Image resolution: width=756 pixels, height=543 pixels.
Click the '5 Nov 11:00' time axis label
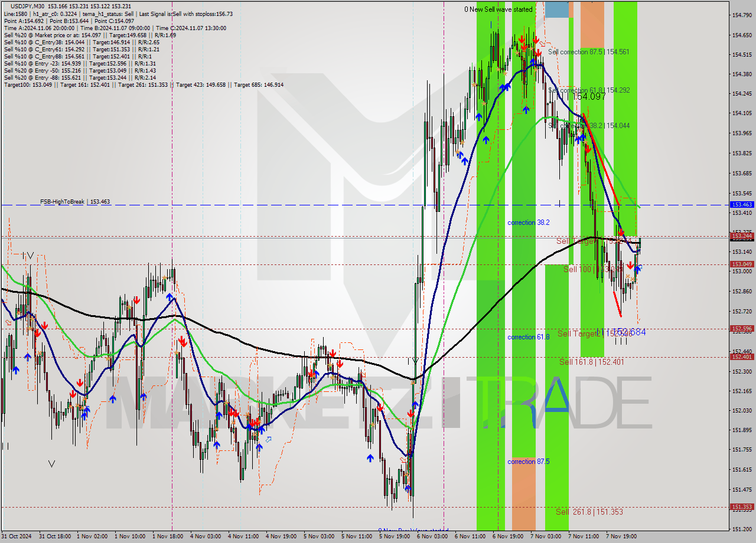point(357,537)
